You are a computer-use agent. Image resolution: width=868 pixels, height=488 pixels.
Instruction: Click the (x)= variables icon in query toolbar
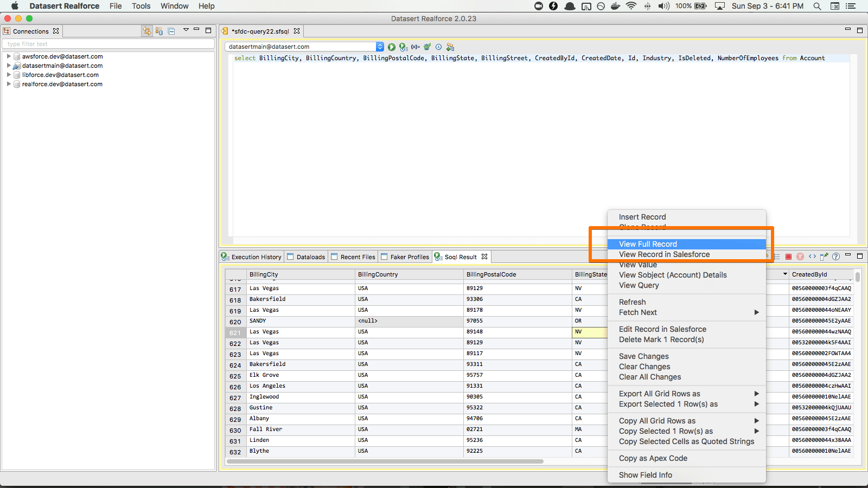pyautogui.click(x=415, y=47)
